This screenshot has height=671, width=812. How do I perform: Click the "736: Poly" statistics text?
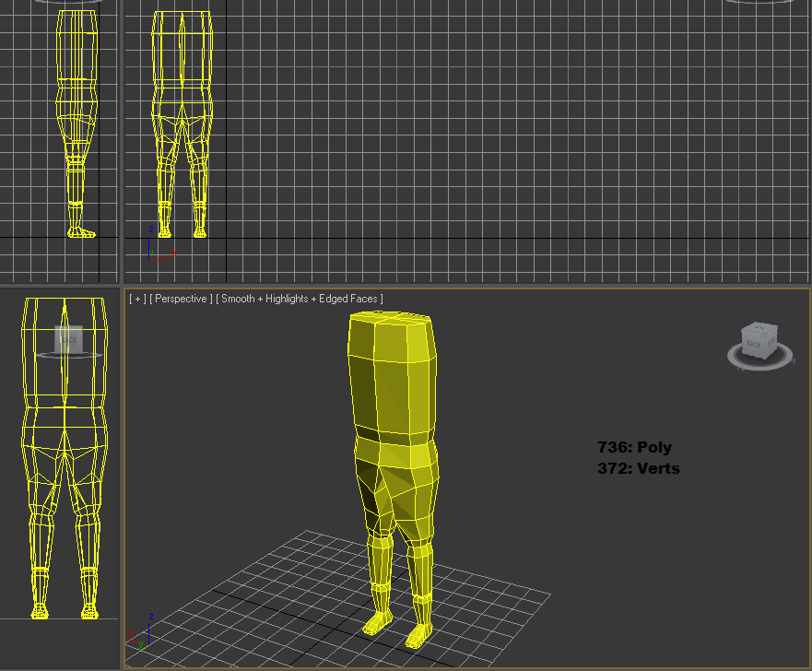point(634,447)
